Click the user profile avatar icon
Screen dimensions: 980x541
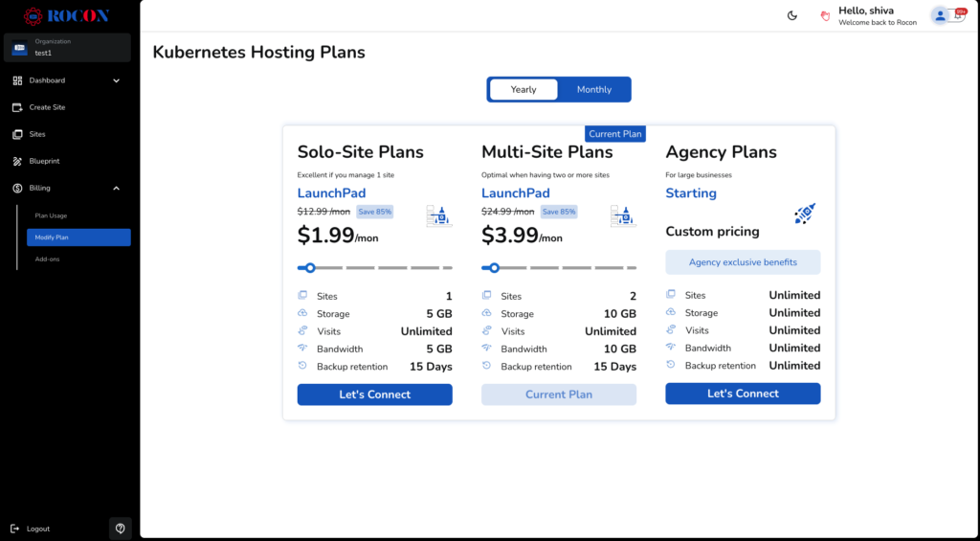(x=940, y=15)
